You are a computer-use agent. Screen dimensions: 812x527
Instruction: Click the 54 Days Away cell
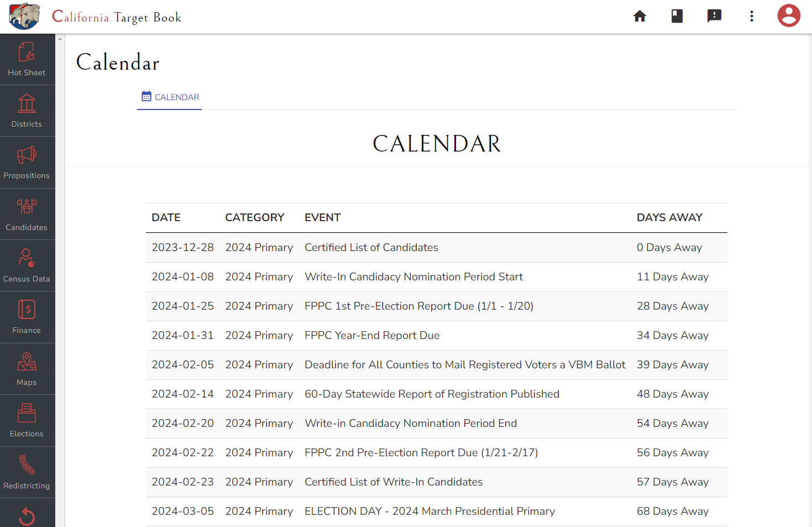coord(673,424)
